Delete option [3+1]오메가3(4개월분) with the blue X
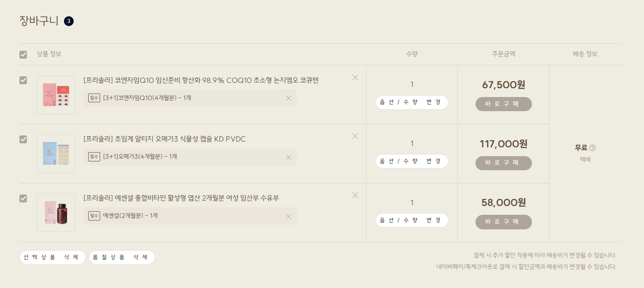The image size is (644, 288). pyautogui.click(x=288, y=157)
